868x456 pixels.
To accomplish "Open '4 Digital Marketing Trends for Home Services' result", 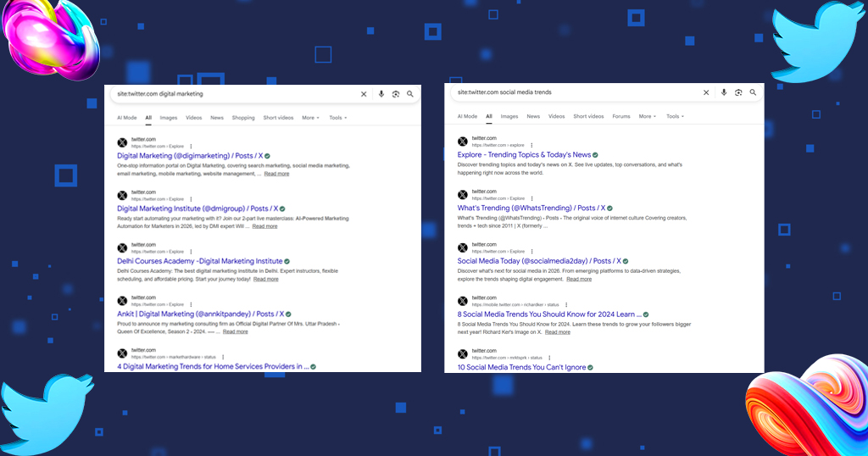I will (213, 366).
